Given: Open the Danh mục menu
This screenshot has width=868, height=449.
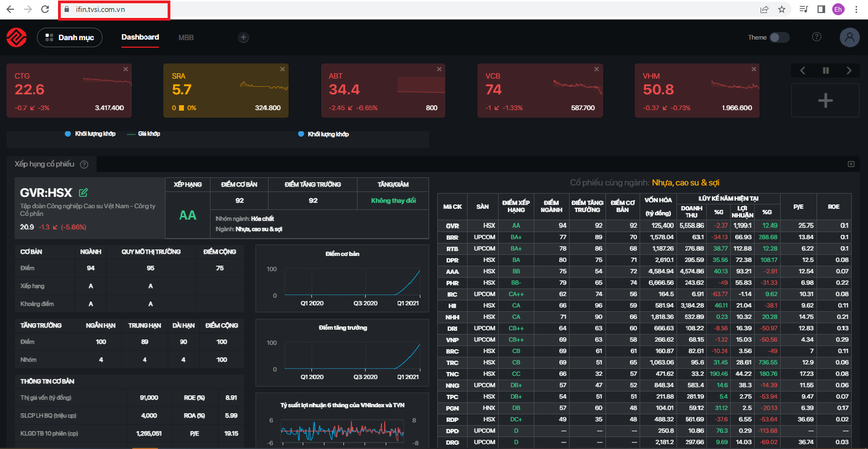Looking at the screenshot, I should pos(69,37).
